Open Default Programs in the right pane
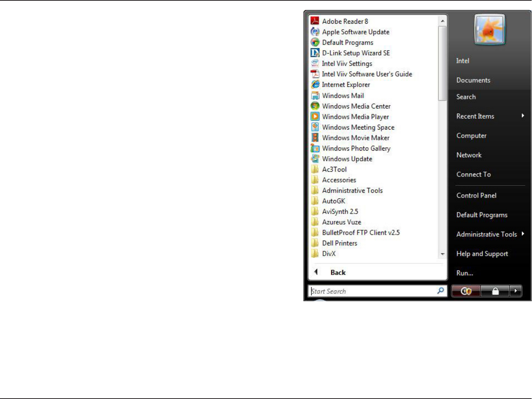This screenshot has width=532, height=399. 482,215
